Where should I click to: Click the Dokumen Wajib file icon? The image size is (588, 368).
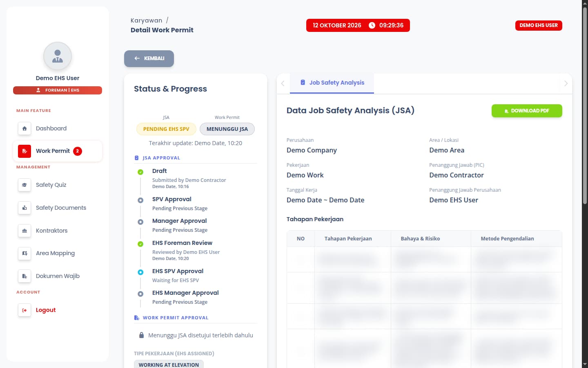tap(24, 276)
